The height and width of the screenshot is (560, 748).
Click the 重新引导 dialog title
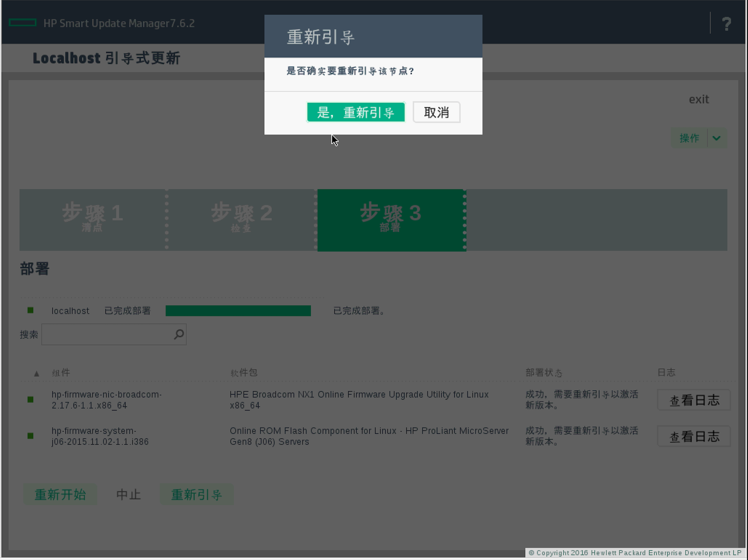pos(321,37)
